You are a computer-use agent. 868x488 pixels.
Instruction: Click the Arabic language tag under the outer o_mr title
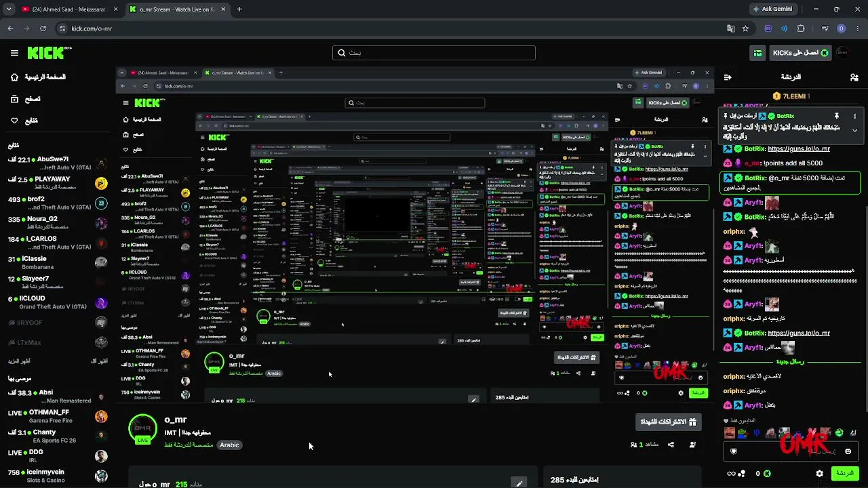pos(229,445)
